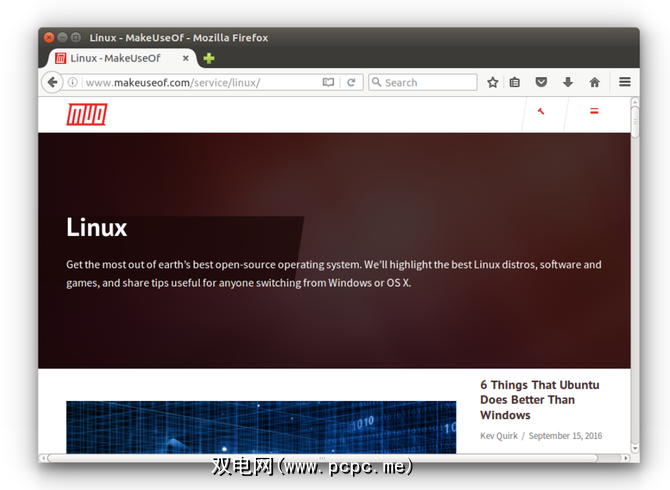Click the vertical scrollbar thumb
The height and width of the screenshot is (490, 670).
(635, 122)
